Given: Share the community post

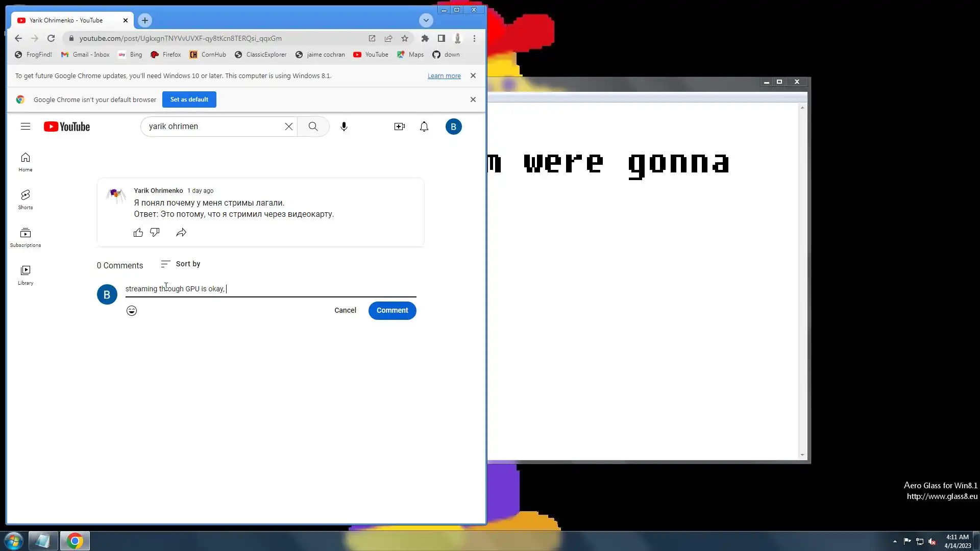Looking at the screenshot, I should 181,233.
